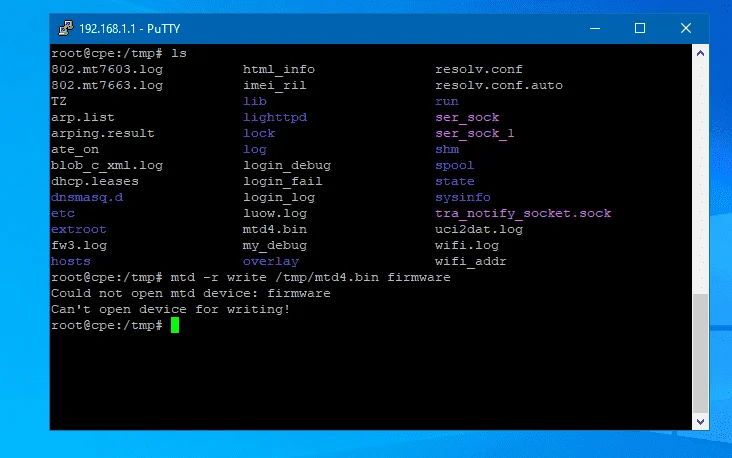Maximize the PuTTY window
Viewport: 732px width, 458px height.
[640, 28]
